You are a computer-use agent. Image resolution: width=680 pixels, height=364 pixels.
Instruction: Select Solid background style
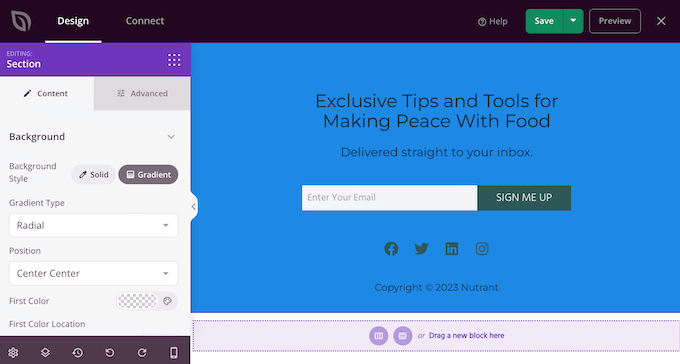[x=94, y=174]
